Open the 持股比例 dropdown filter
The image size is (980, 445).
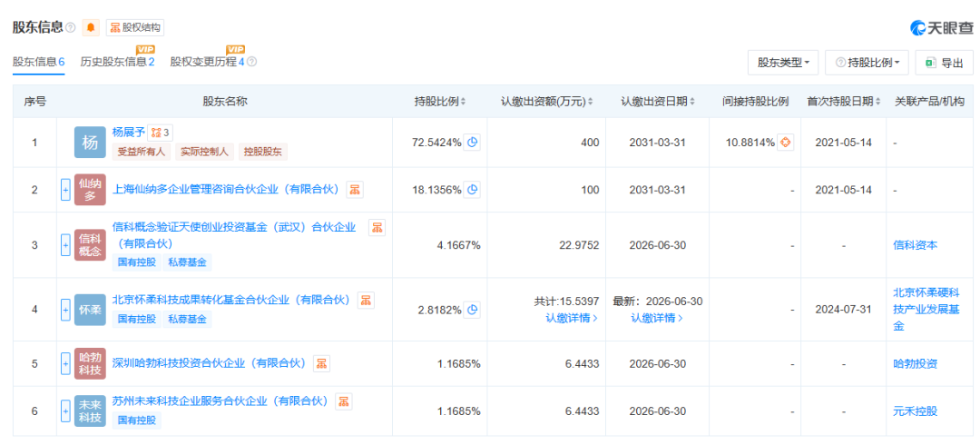pyautogui.click(x=867, y=63)
